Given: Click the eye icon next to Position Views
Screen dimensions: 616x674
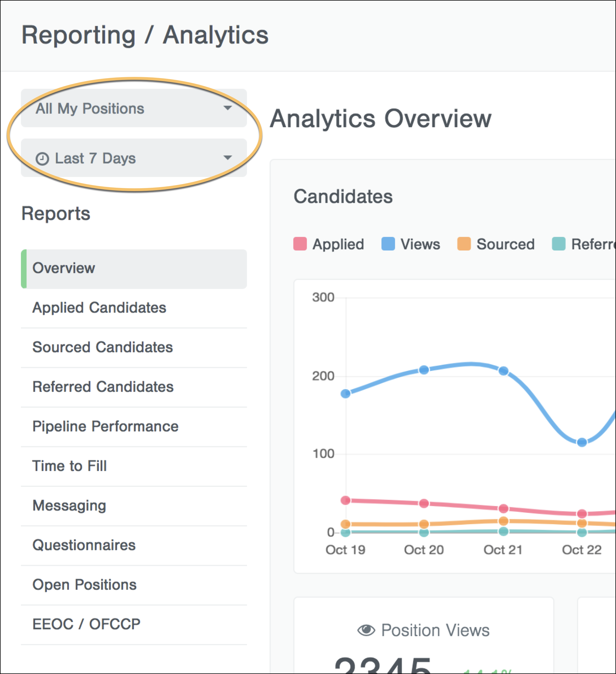Looking at the screenshot, I should [366, 630].
